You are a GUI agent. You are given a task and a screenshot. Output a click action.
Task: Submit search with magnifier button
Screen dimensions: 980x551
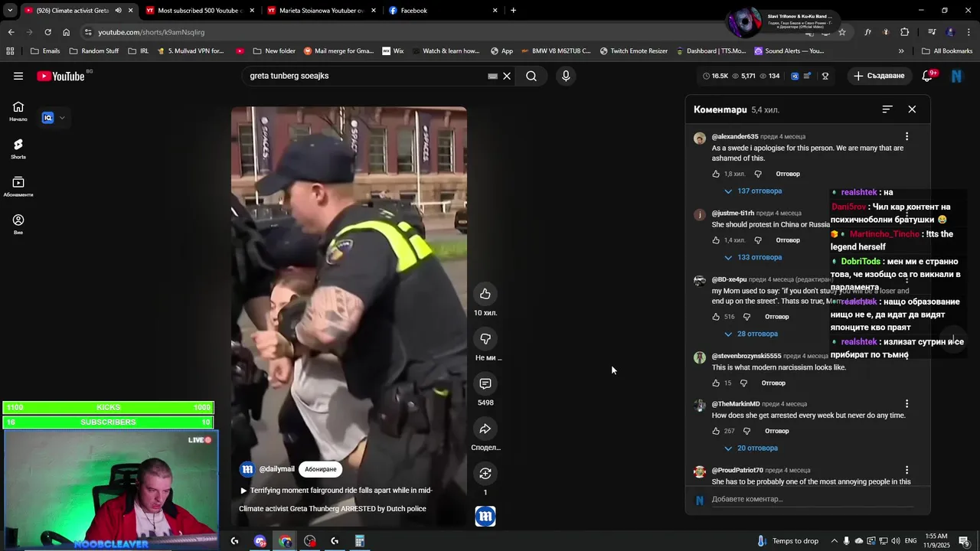(x=531, y=76)
